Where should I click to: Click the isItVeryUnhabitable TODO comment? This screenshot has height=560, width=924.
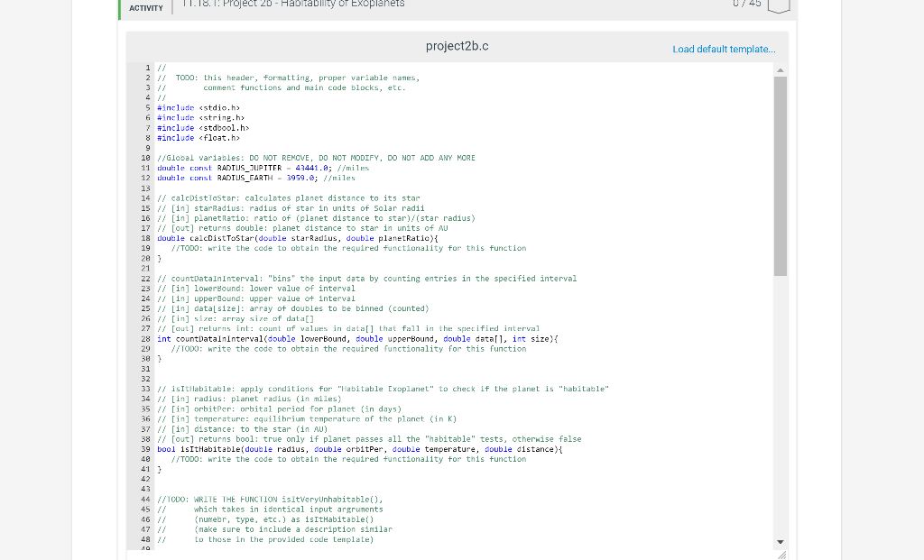271,499
